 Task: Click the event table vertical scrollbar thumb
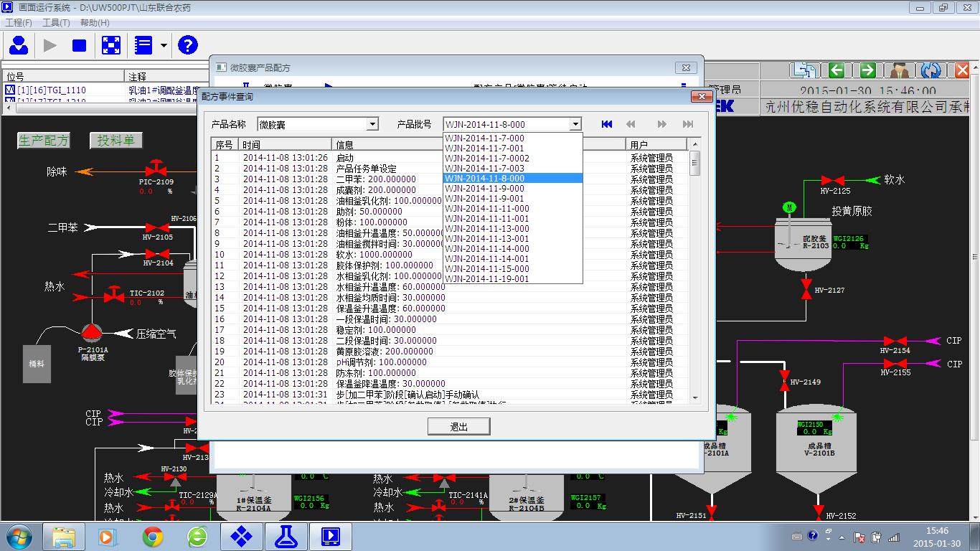coord(694,164)
